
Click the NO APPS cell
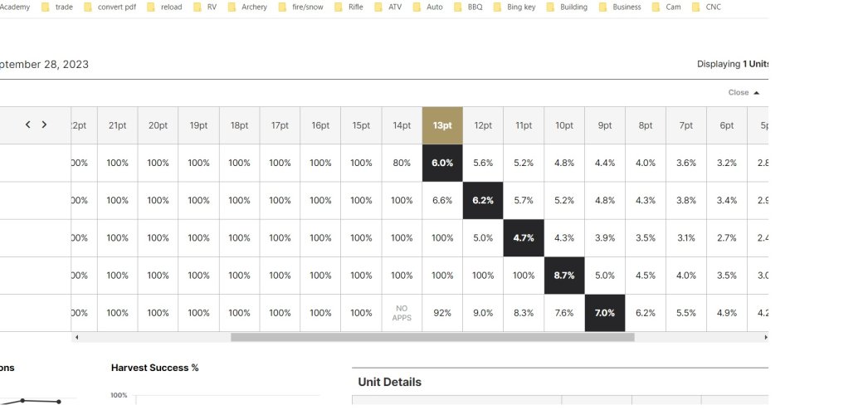coord(402,313)
